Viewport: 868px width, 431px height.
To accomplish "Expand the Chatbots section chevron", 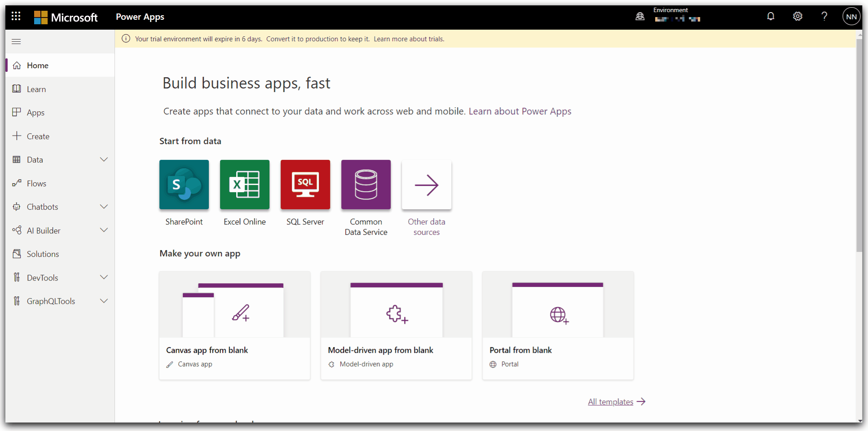I will pyautogui.click(x=104, y=207).
